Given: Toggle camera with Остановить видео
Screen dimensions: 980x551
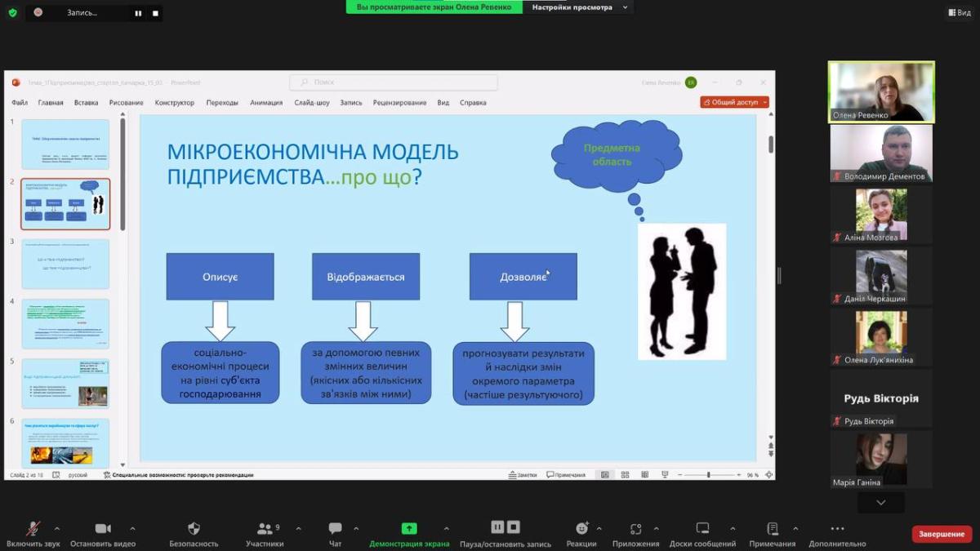Looking at the screenshot, I should (103, 529).
